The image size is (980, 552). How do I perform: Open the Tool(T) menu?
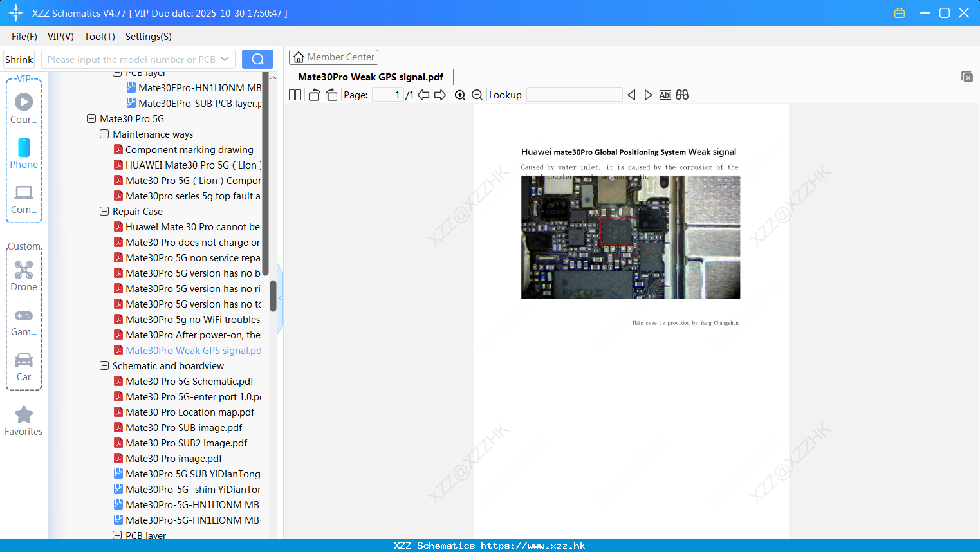coord(100,37)
